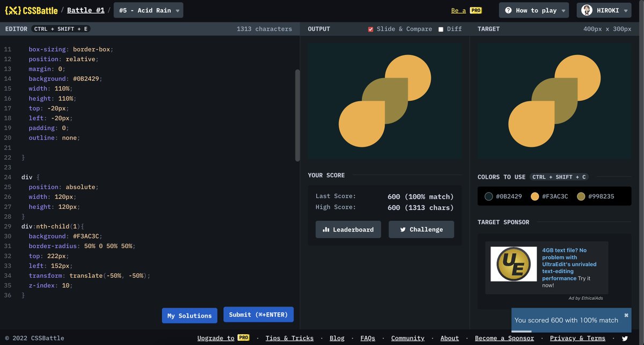The width and height of the screenshot is (644, 345).
Task: Open the HIROKI user menu dropdown
Action: pyautogui.click(x=604, y=10)
